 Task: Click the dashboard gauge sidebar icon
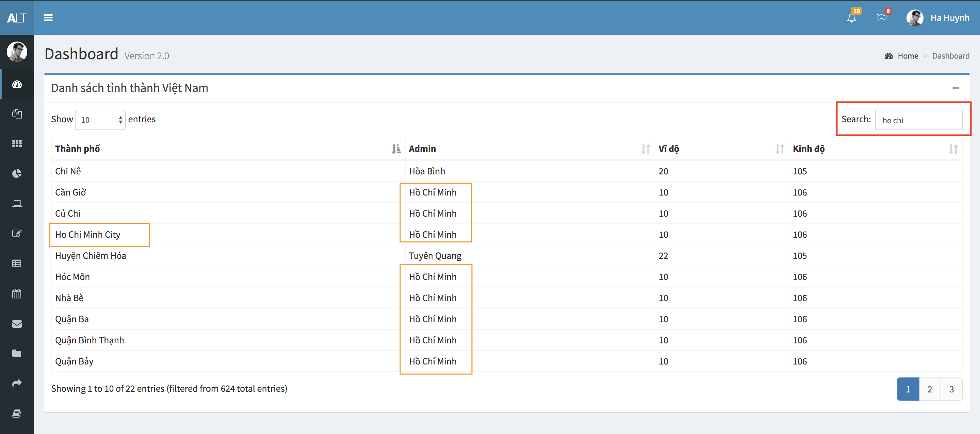click(17, 84)
